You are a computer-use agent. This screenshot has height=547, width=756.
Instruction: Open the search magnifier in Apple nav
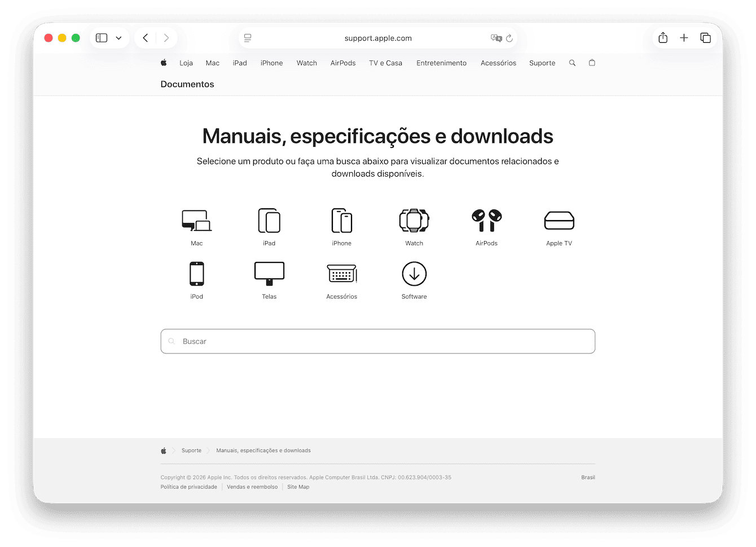572,63
